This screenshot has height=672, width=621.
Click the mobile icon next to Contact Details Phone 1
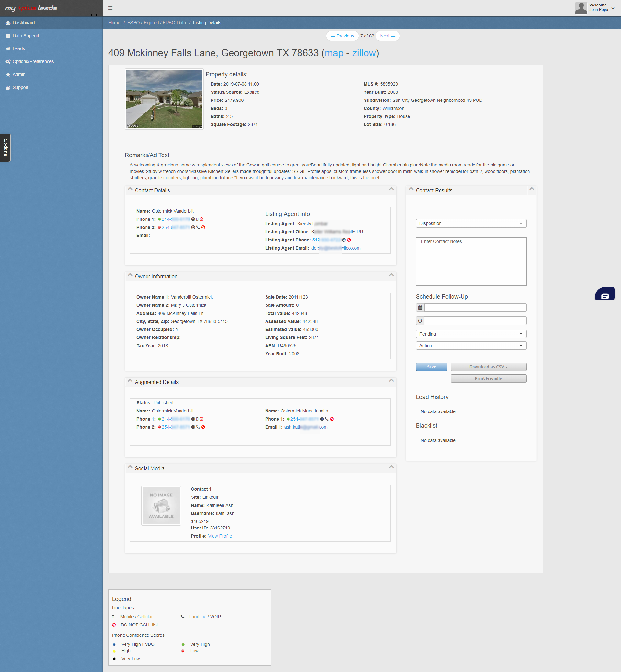[x=197, y=219]
